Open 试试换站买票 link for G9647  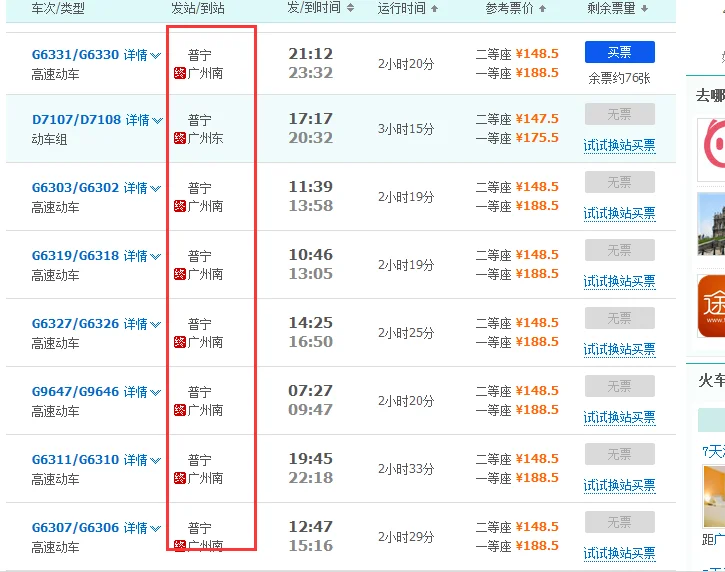click(x=620, y=418)
